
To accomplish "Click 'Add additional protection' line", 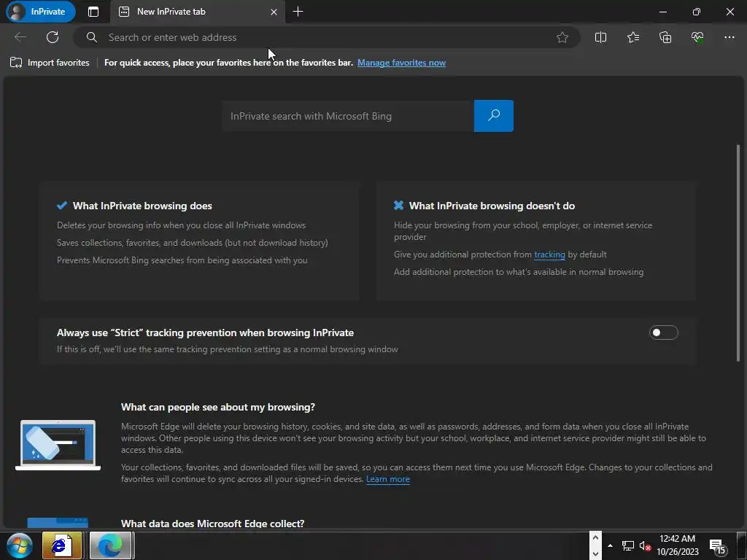I will [519, 272].
